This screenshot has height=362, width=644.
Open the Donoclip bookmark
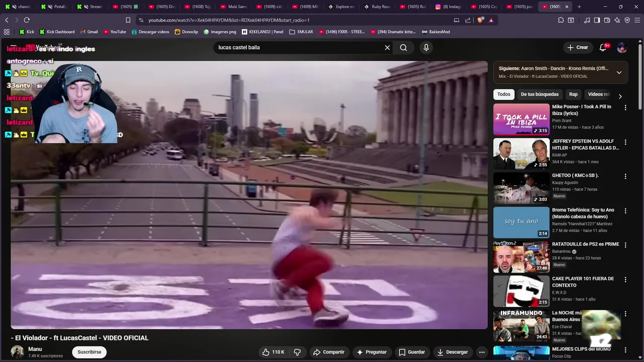click(186, 32)
